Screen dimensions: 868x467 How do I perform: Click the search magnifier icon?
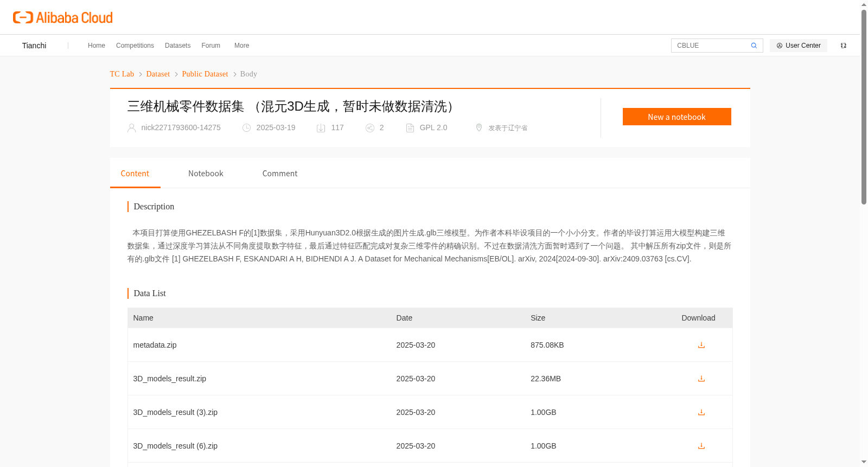pos(754,46)
